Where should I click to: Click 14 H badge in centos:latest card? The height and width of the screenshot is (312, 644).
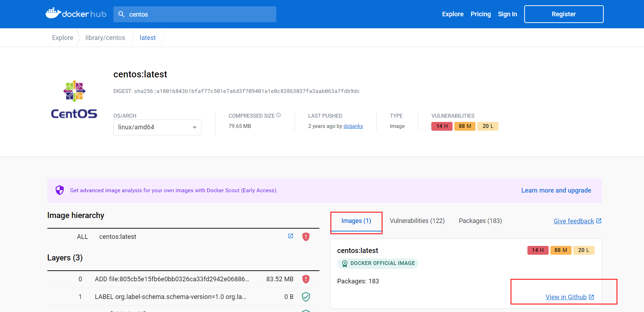[538, 250]
